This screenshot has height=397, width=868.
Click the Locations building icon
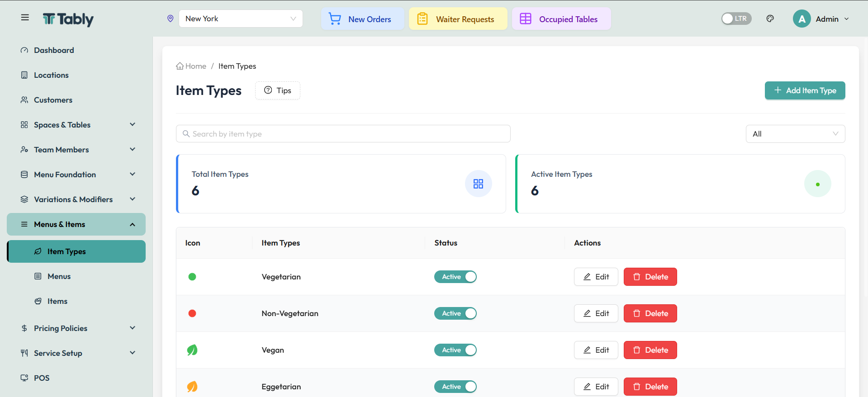click(x=24, y=75)
